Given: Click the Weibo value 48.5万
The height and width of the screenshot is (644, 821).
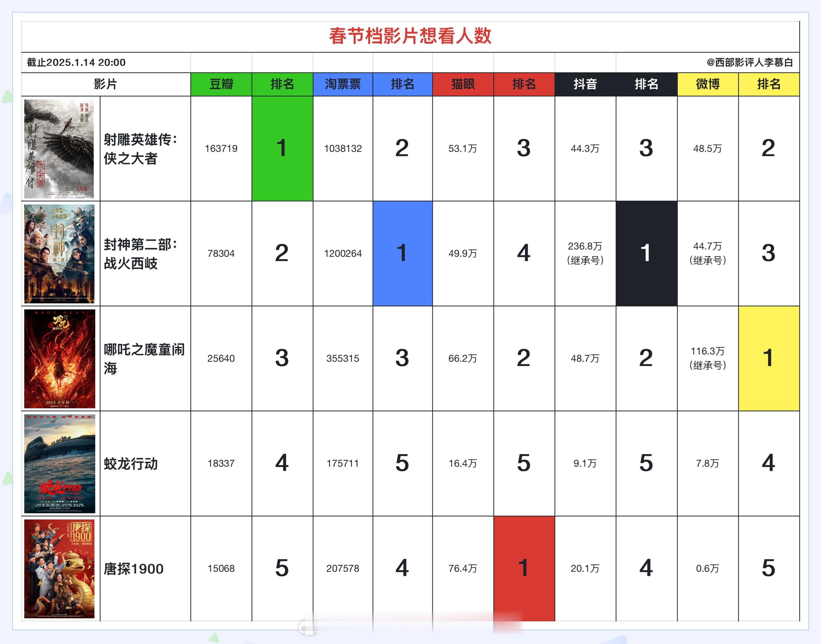Looking at the screenshot, I should tap(707, 149).
